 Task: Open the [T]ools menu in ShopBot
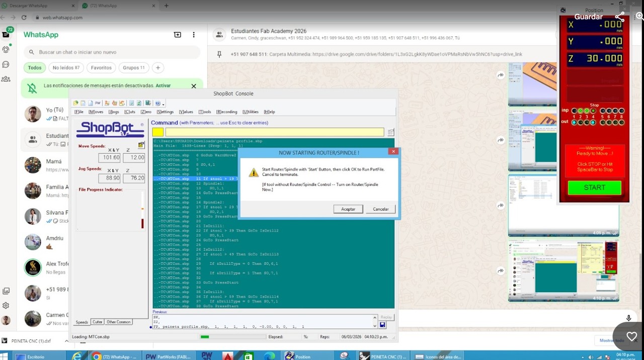(205, 112)
